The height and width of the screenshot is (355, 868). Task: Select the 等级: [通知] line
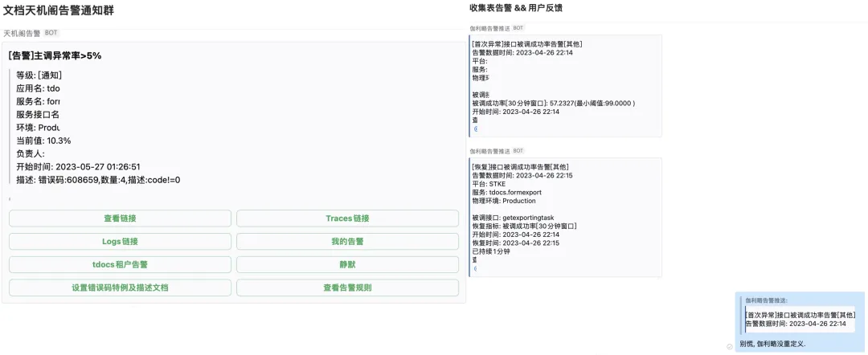click(x=39, y=75)
